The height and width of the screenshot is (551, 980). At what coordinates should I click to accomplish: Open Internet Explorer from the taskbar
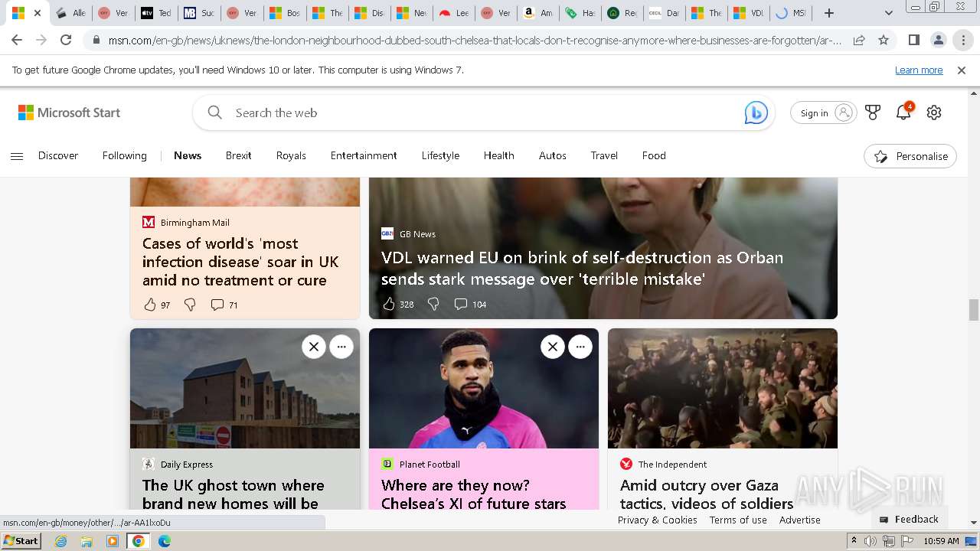[x=60, y=541]
